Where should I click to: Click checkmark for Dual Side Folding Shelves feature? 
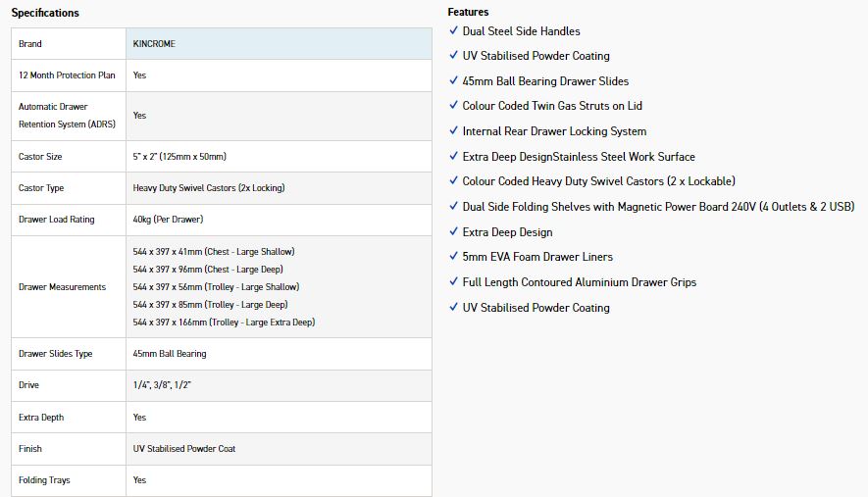[x=453, y=207]
